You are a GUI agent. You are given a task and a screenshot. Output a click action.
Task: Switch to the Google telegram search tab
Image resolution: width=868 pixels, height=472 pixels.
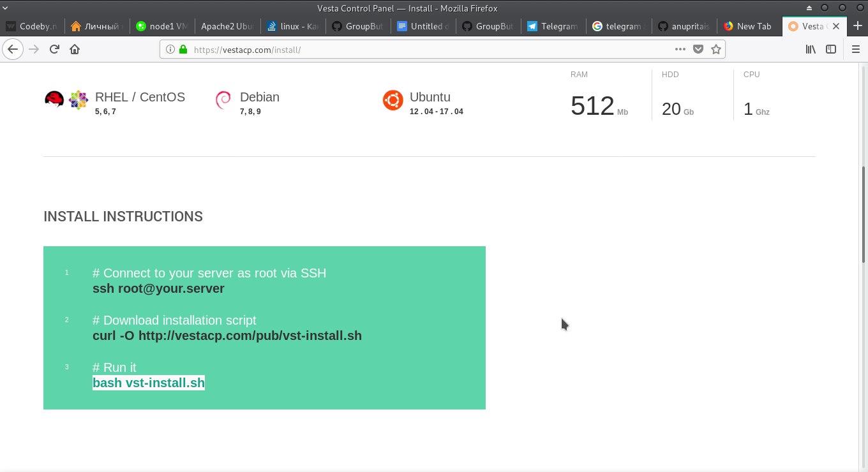[618, 26]
